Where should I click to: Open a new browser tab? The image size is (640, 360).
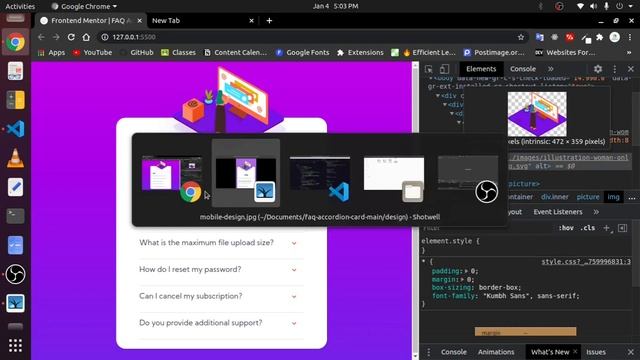click(269, 20)
